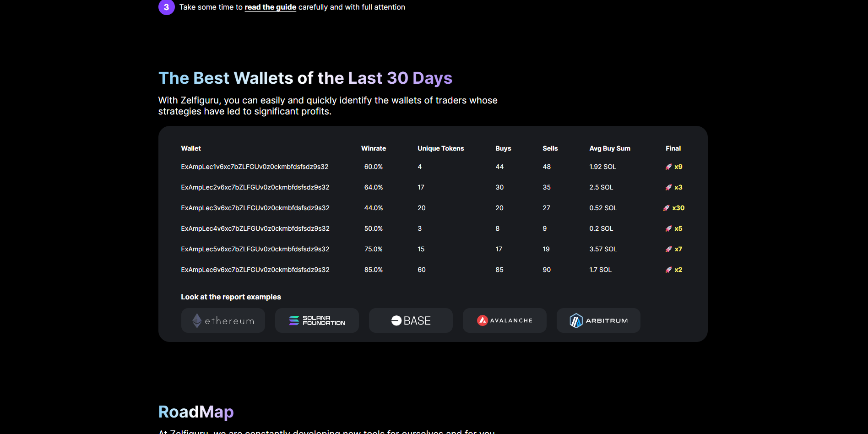Open the BASE report example
The width and height of the screenshot is (868, 434).
(x=411, y=320)
